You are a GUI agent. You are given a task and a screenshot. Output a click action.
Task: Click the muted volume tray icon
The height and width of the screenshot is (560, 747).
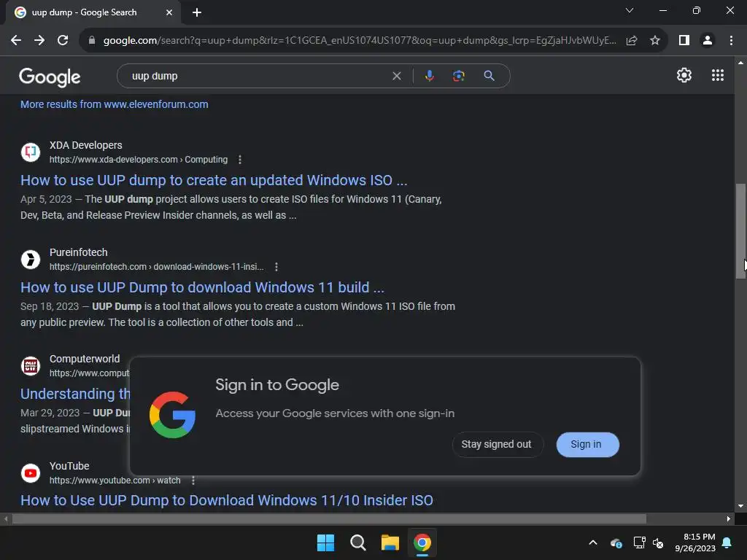pyautogui.click(x=658, y=542)
